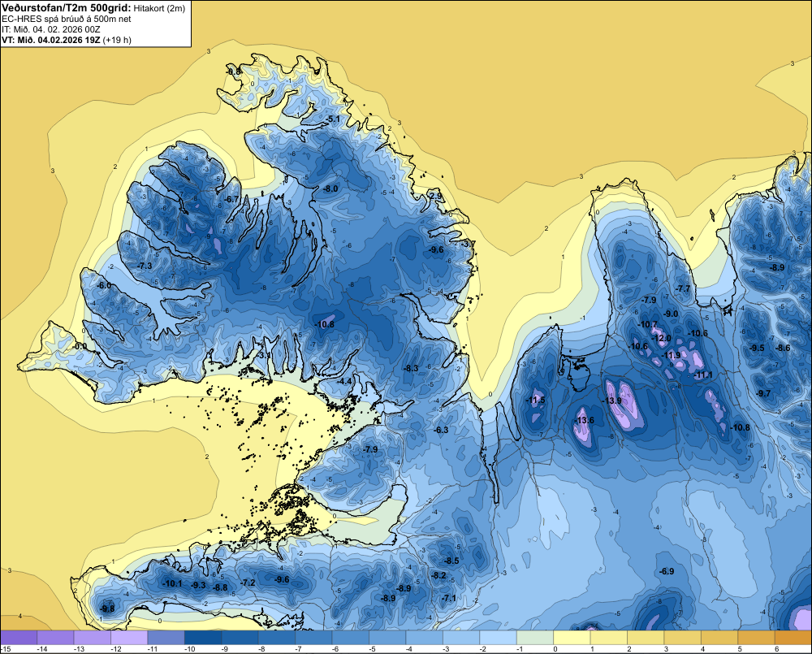Select the pale yellow swatch between 0 and 1
This screenshot has height=654, width=812.
tap(572, 638)
